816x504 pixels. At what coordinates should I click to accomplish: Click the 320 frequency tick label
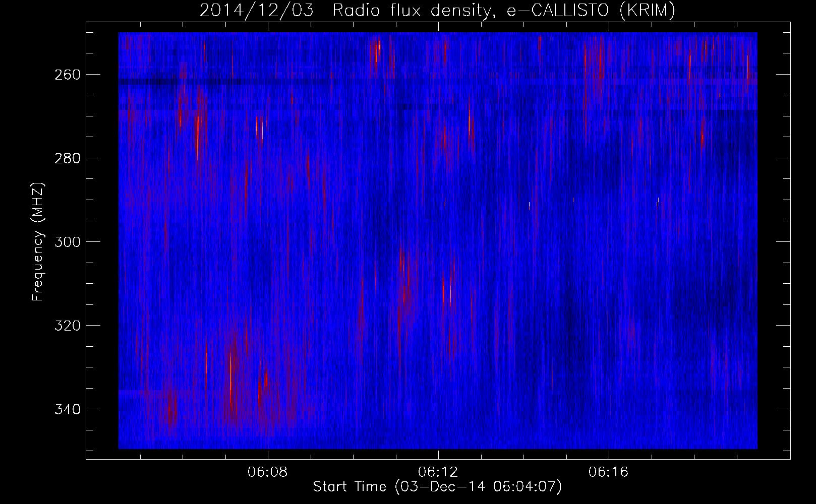coord(67,326)
